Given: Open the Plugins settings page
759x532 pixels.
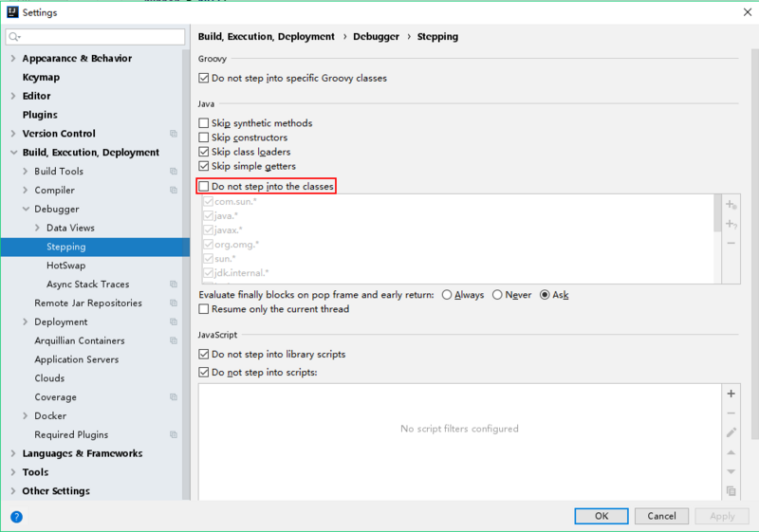Looking at the screenshot, I should (40, 115).
